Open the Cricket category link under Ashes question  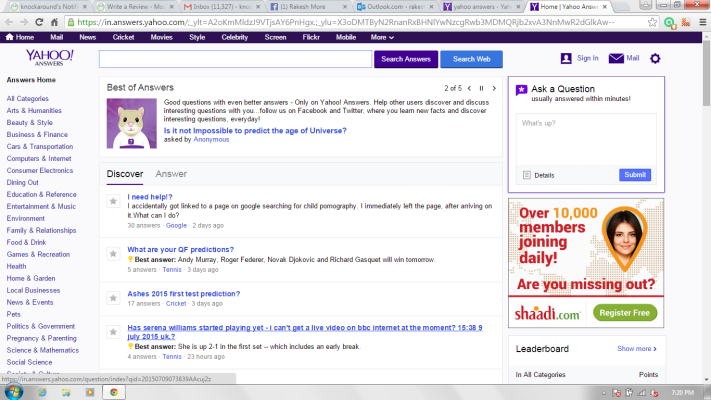coord(176,303)
